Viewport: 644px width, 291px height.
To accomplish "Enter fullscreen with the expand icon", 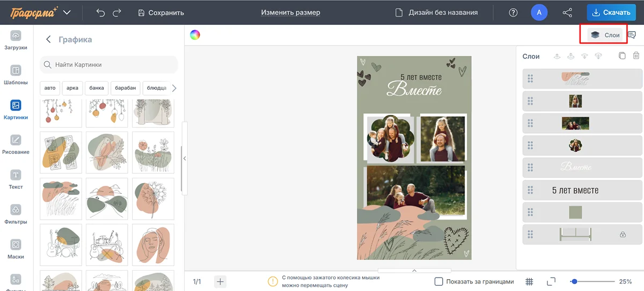I will (551, 281).
